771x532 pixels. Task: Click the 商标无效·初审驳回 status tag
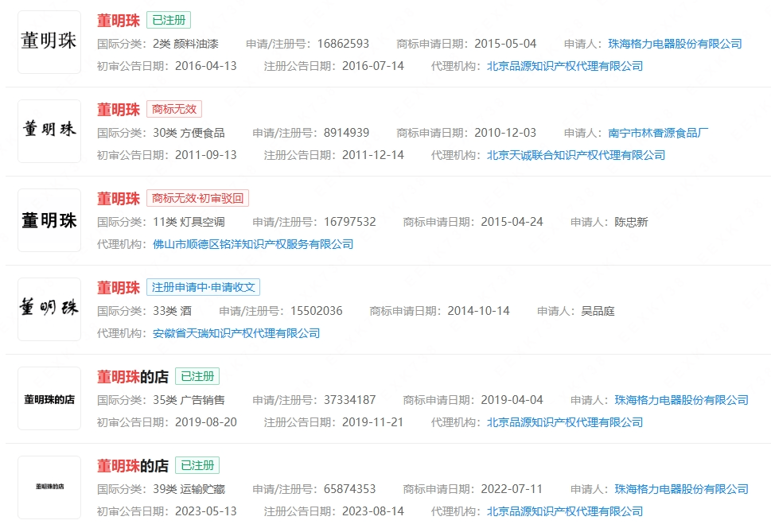click(197, 199)
